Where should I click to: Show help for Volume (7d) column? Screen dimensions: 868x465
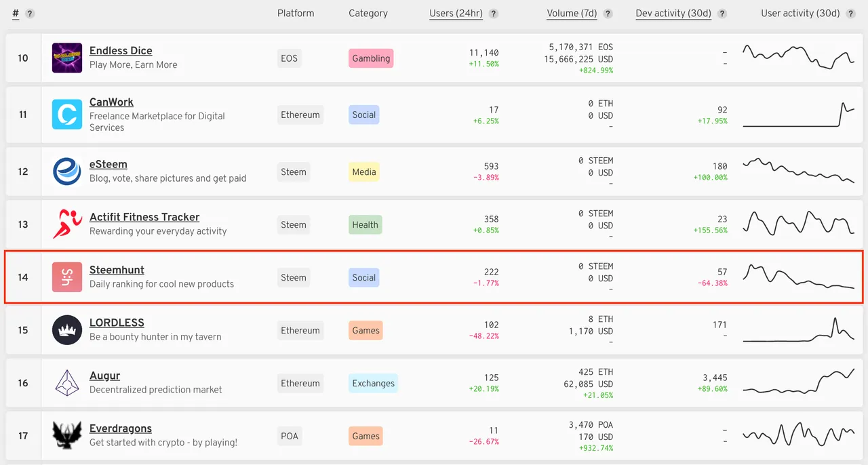pos(608,14)
